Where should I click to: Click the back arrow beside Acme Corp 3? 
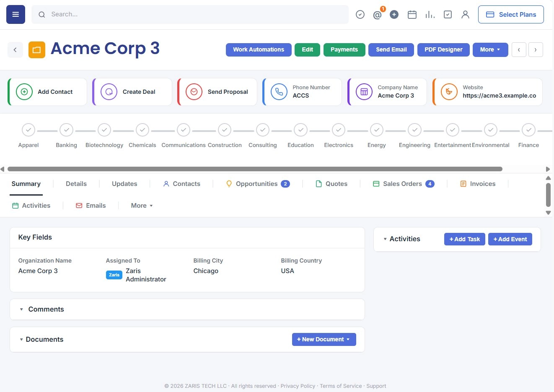[15, 50]
